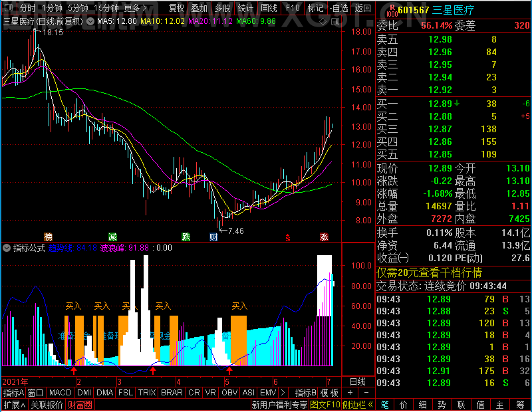
Task: Expand the 指标公式 indicator dropdown arrow
Action: coord(7,248)
